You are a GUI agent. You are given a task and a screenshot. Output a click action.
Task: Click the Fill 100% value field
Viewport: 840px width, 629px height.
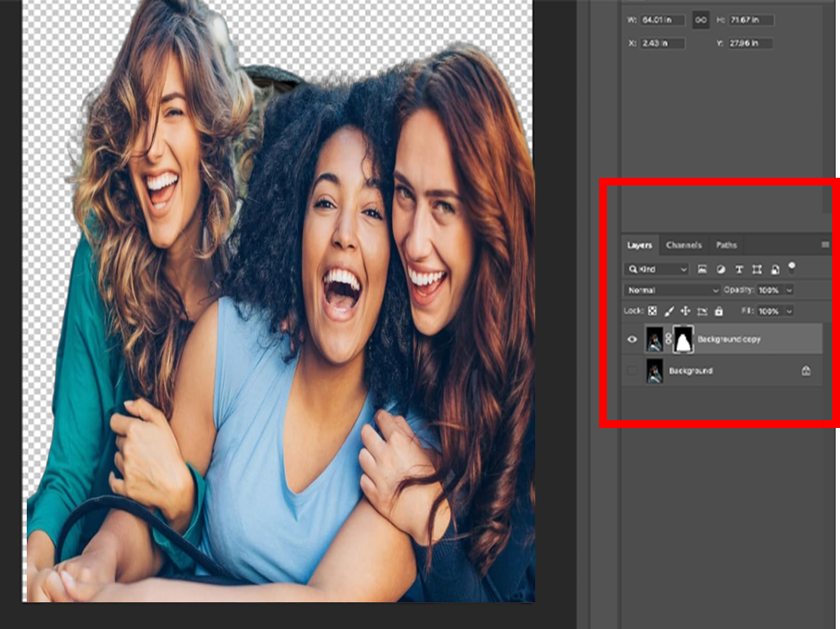tap(770, 311)
